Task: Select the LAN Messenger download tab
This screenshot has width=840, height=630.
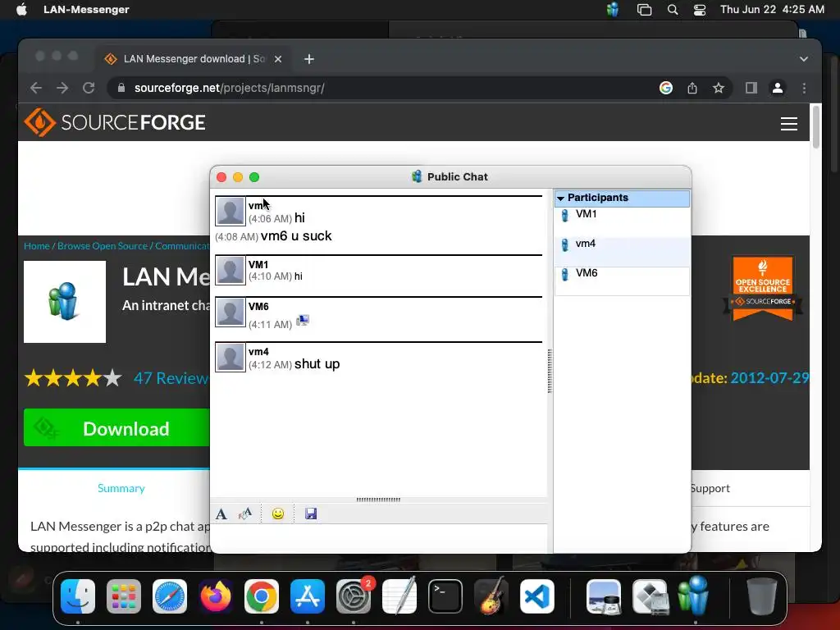Action: pyautogui.click(x=194, y=59)
